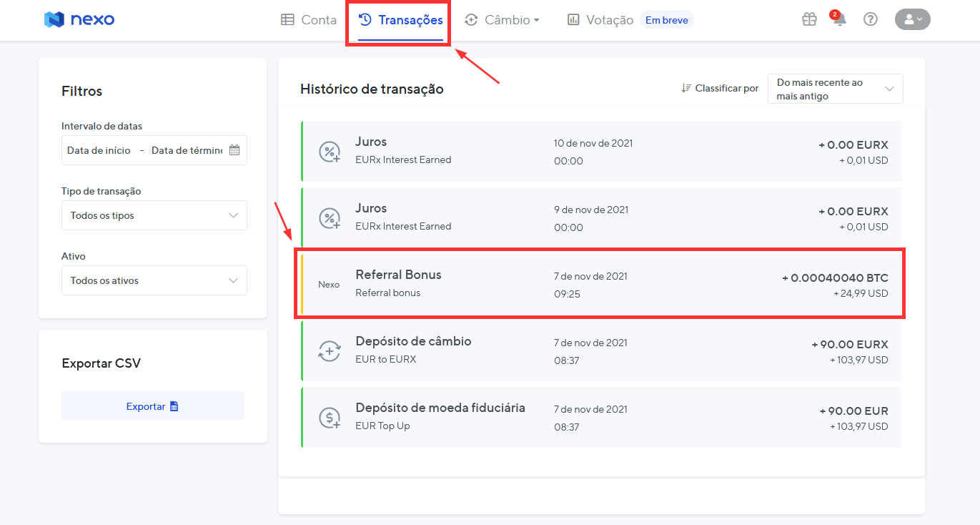
Task: Open the gift rewards icon
Action: [809, 20]
